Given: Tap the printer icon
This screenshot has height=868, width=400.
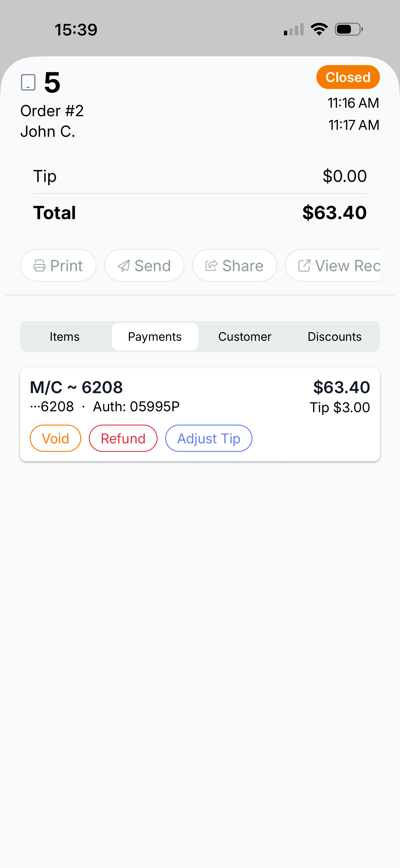Looking at the screenshot, I should click(39, 266).
